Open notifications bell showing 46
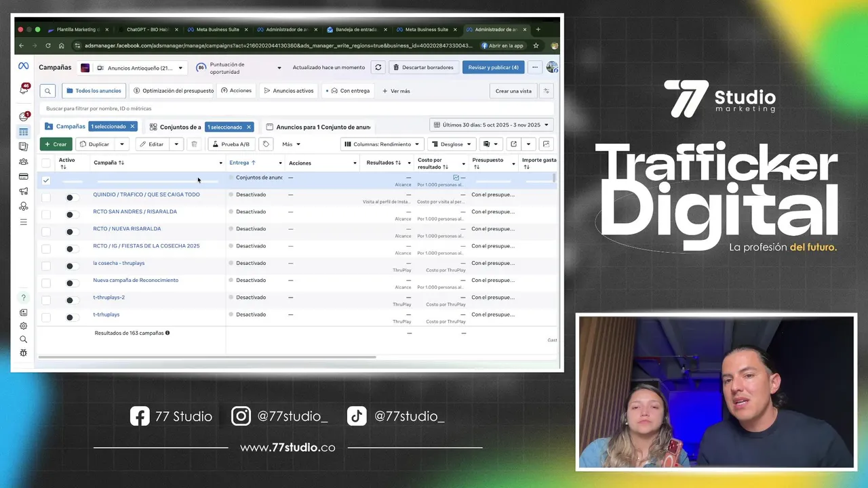868x488 pixels. (24, 89)
